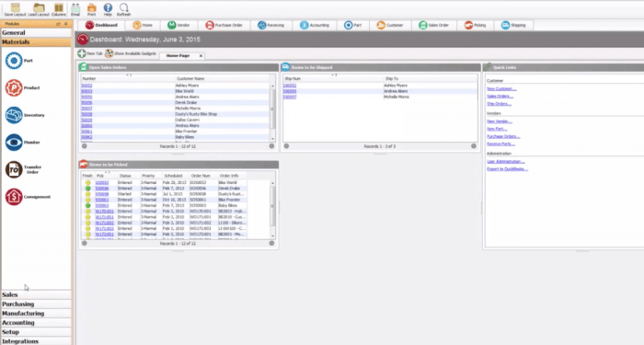Viewport: 644px width, 345px height.
Task: Open the Consignment module icon
Action: (14, 197)
